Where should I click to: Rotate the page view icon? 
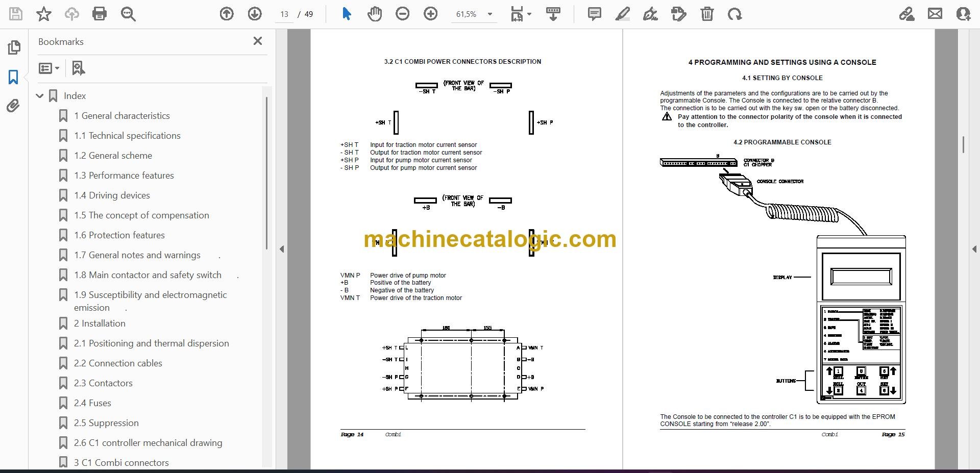tap(735, 14)
